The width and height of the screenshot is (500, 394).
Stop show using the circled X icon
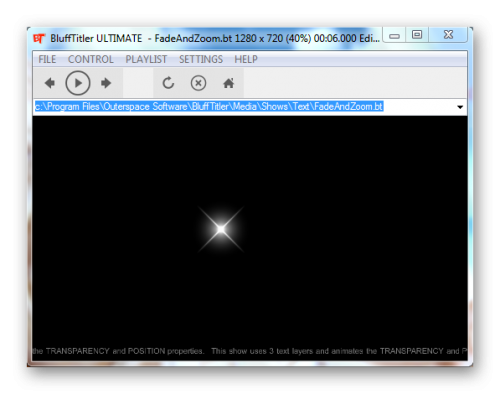(x=198, y=83)
